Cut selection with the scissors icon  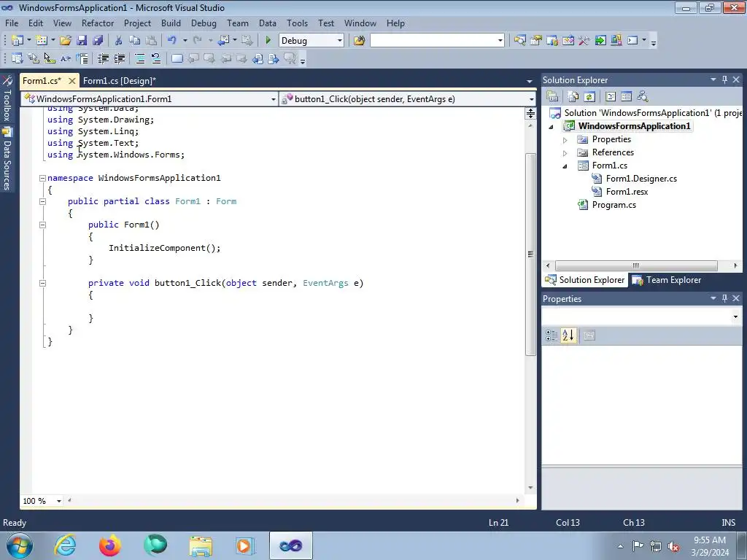click(x=119, y=41)
